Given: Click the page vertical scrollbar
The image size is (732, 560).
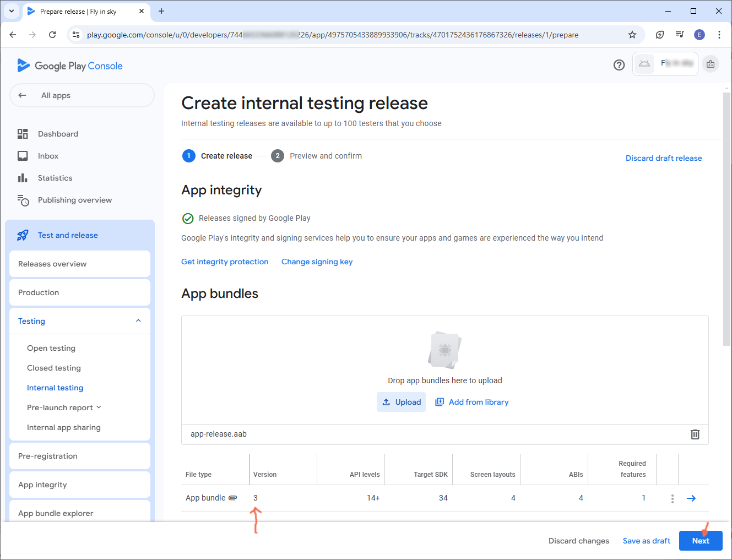Looking at the screenshot, I should point(726,220).
